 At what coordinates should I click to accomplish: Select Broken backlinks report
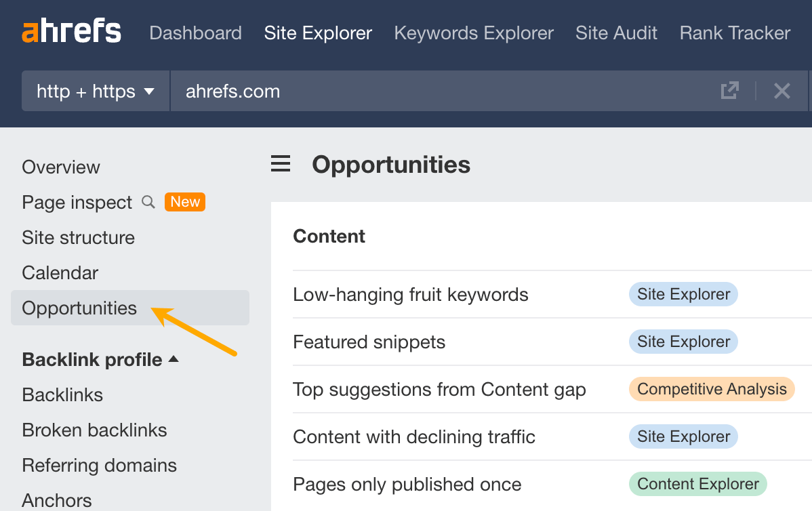[94, 430]
